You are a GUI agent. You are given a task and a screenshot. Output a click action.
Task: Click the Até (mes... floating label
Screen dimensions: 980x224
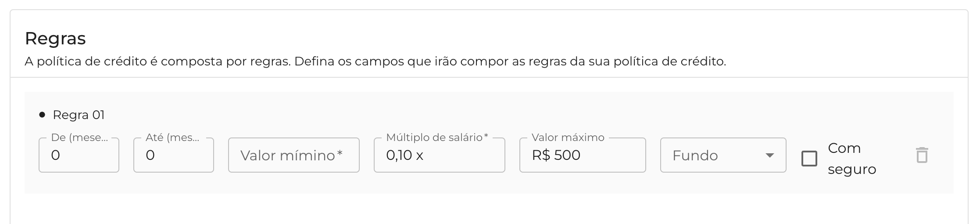point(172,137)
